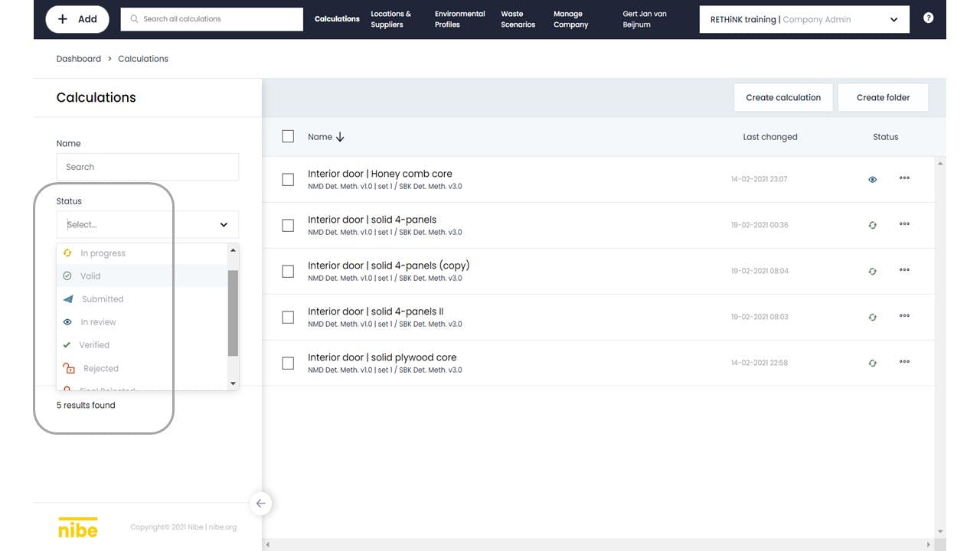This screenshot has height=551, width=980.
Task: Click the status list scrollbar up arrow
Action: point(234,249)
